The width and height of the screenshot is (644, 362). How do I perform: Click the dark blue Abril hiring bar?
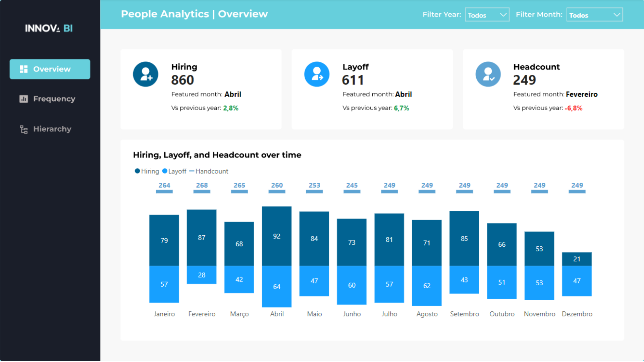click(276, 236)
